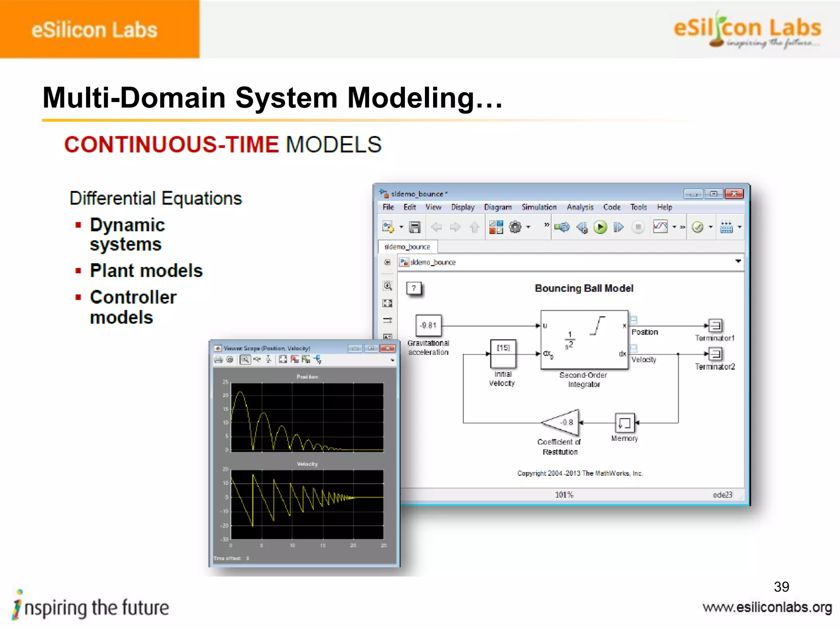Open Model Configuration Parameters gear

(515, 227)
